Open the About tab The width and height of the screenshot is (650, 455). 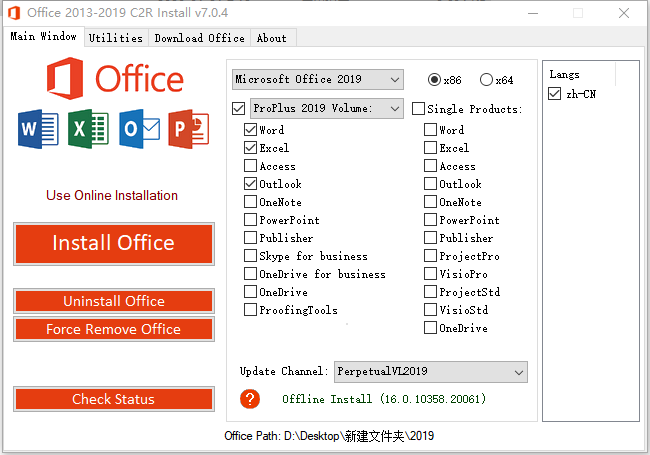[x=273, y=38]
